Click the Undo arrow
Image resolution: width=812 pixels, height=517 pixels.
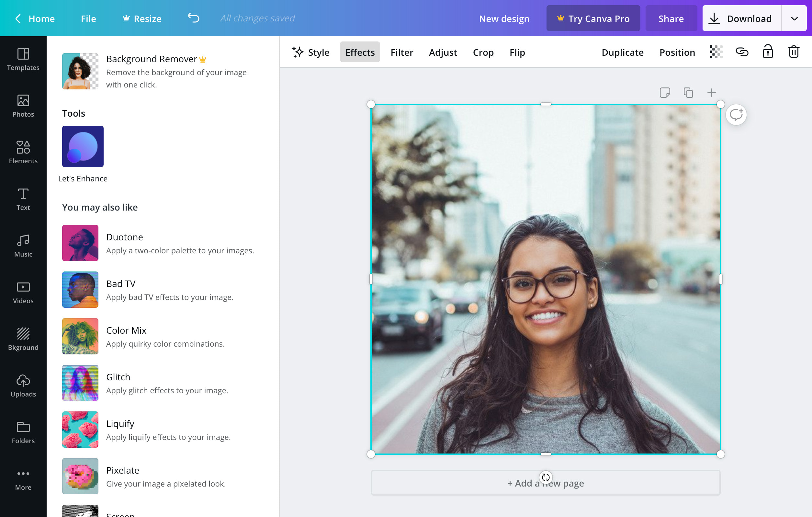click(194, 18)
